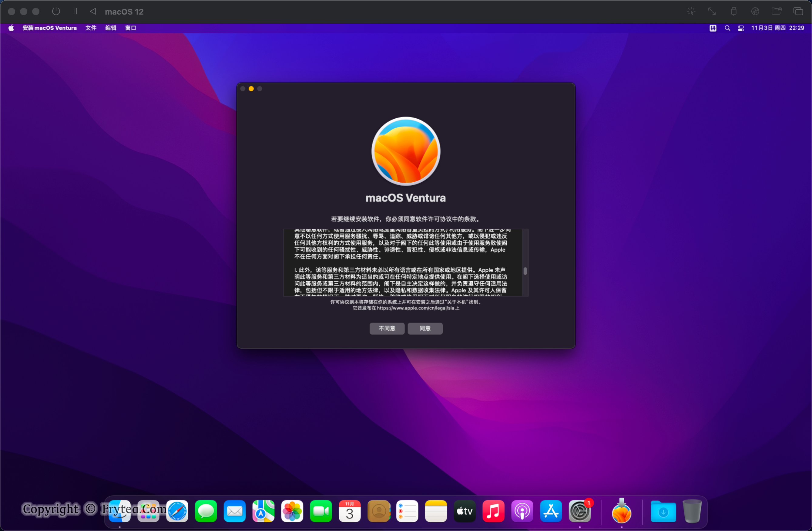812x531 pixels.
Task: Click the brightness/spinner icon in VM toolbar
Action: click(691, 11)
